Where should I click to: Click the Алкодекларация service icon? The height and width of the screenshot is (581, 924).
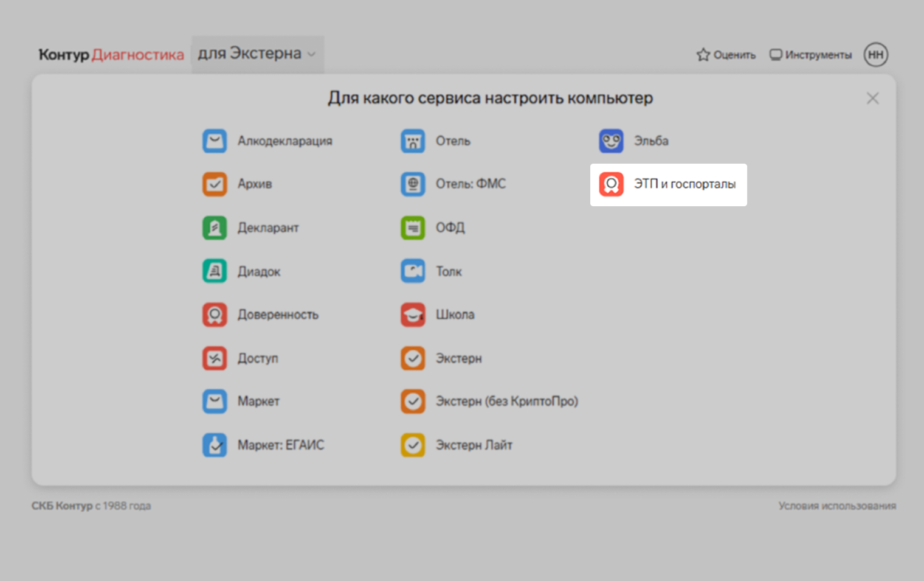point(215,141)
